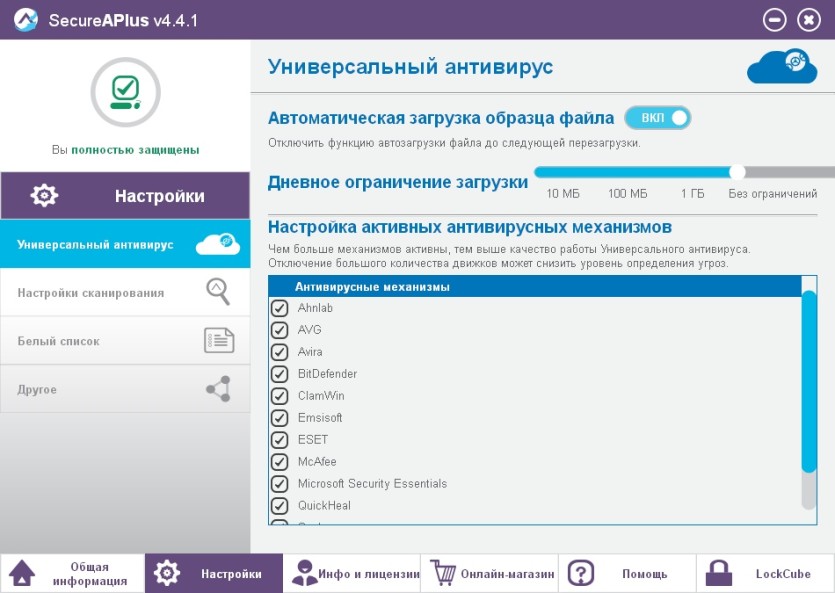Viewport: 835px width, 593px height.
Task: Click the ClamWin engine name
Action: coord(321,396)
